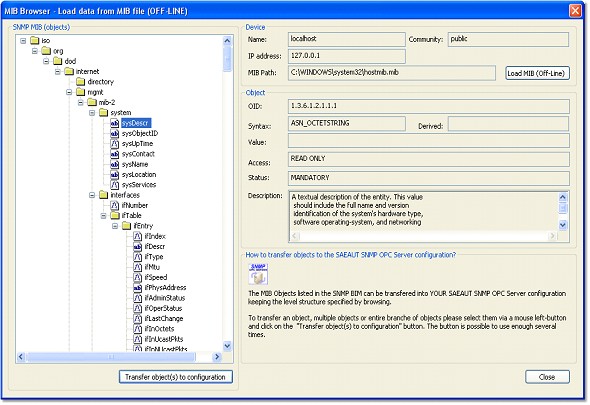Click tree horizontal scrollbar left arrow
Screen dimensions: 590x405
pyautogui.click(x=21, y=357)
